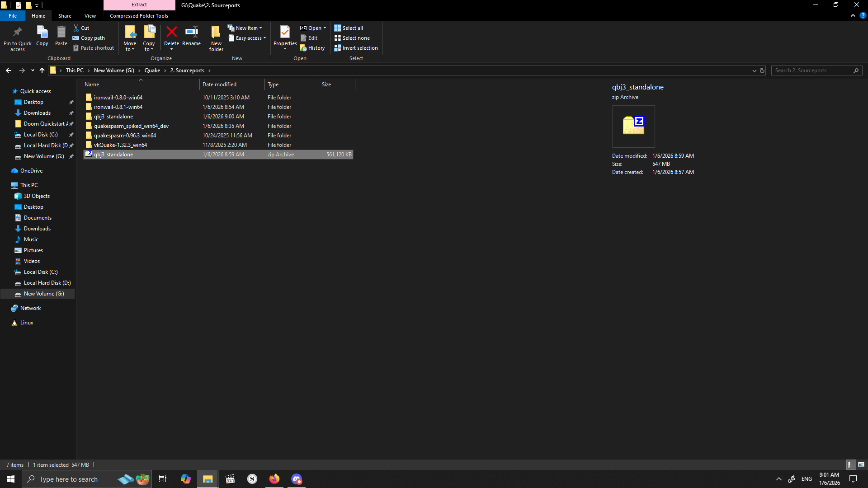Click the Up directory arrow icon
Viewport: 868px width, 488px height.
42,70
